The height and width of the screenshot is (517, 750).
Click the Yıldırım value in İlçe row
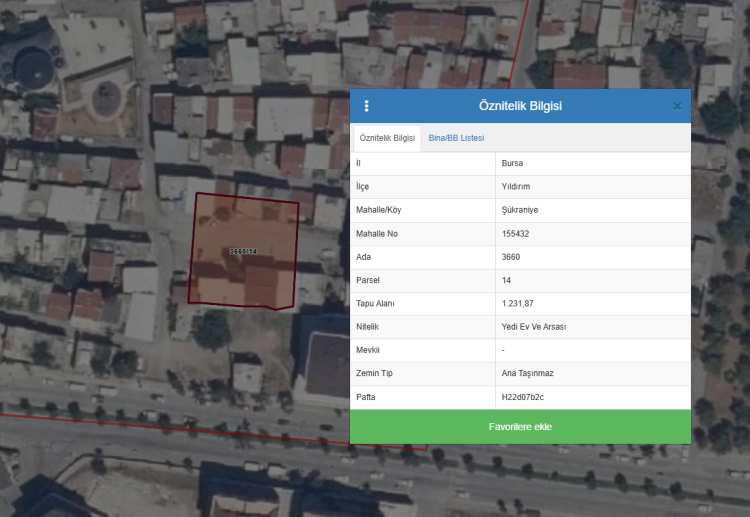tap(515, 186)
